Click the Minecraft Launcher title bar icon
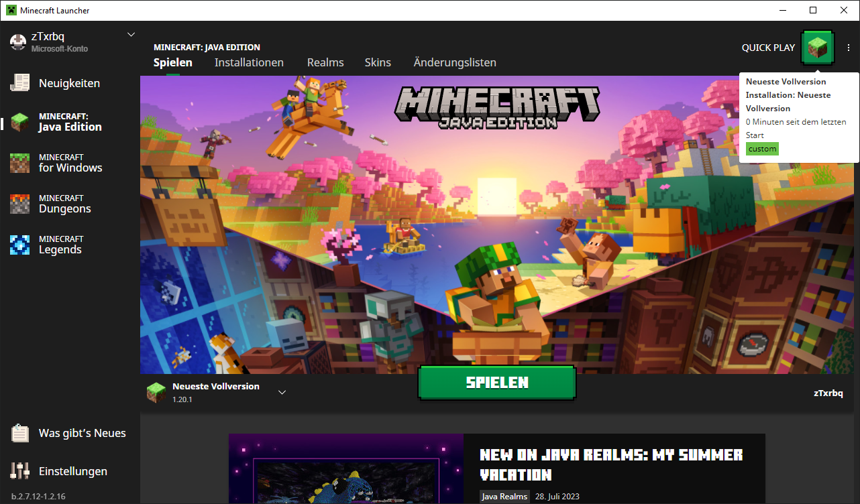The image size is (860, 504). pyautogui.click(x=11, y=10)
